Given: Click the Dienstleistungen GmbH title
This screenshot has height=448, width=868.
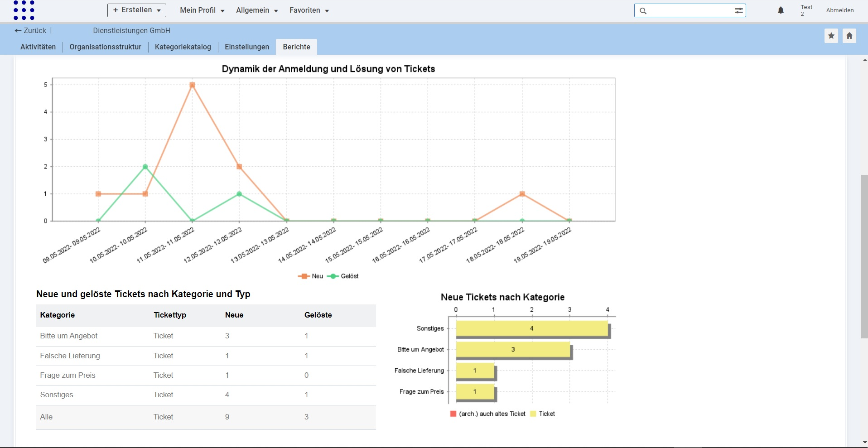Looking at the screenshot, I should click(132, 30).
